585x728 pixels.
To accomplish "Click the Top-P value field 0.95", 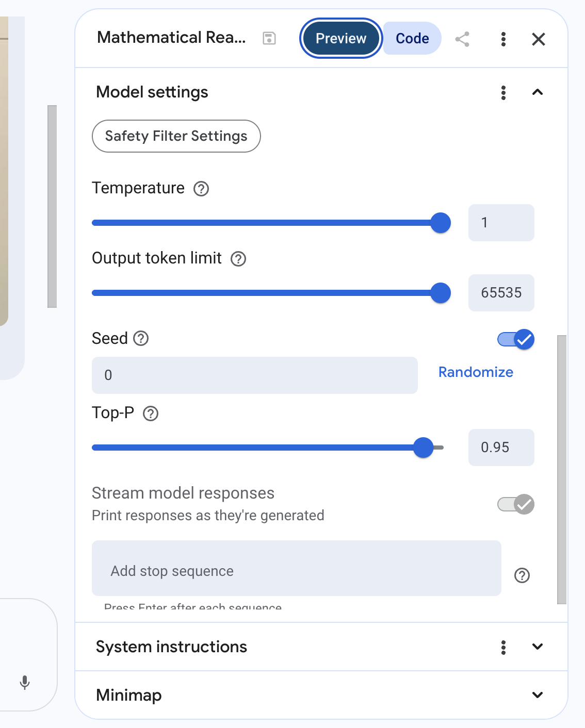I will pos(501,448).
